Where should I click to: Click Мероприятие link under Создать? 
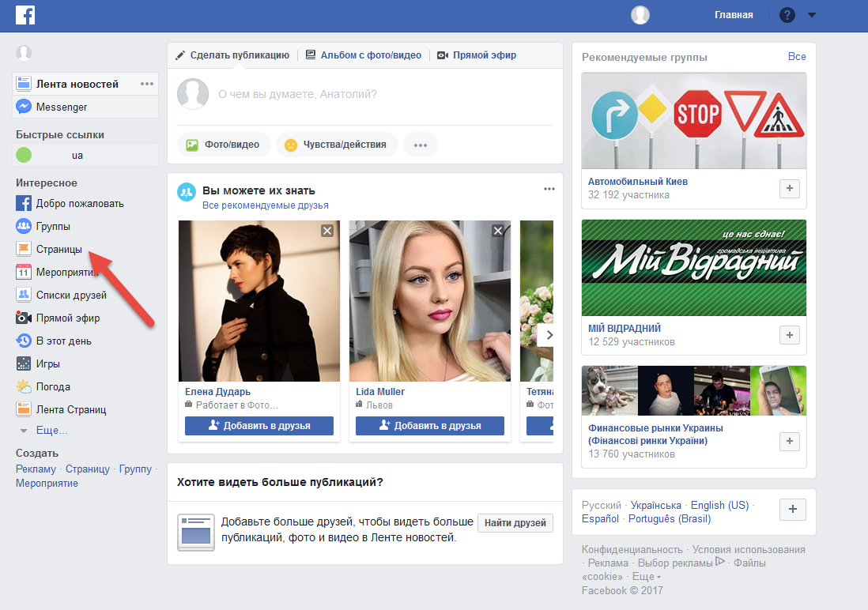tap(47, 484)
